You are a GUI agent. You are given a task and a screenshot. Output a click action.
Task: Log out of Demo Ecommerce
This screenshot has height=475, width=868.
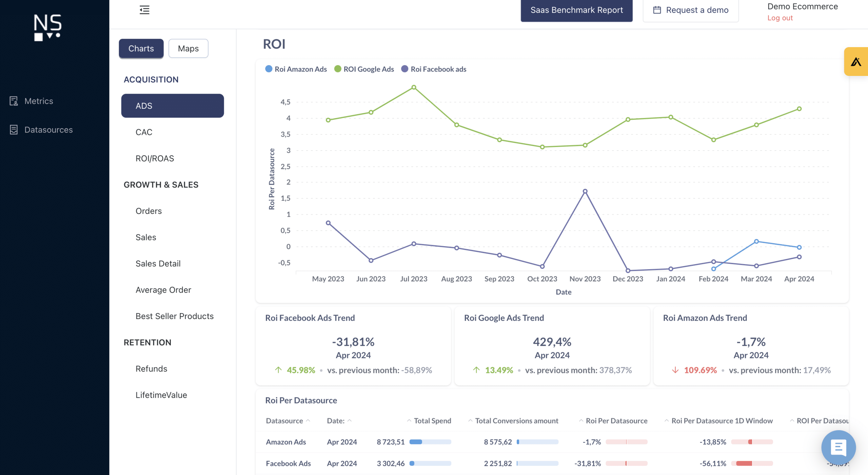[x=780, y=18]
